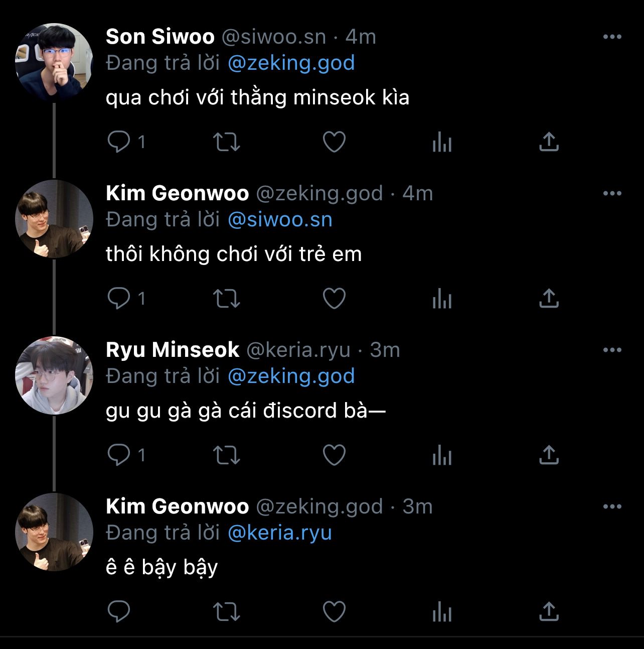Like Son Siwoo's tweet about minseok
Image resolution: width=644 pixels, height=649 pixels.
coord(334,142)
